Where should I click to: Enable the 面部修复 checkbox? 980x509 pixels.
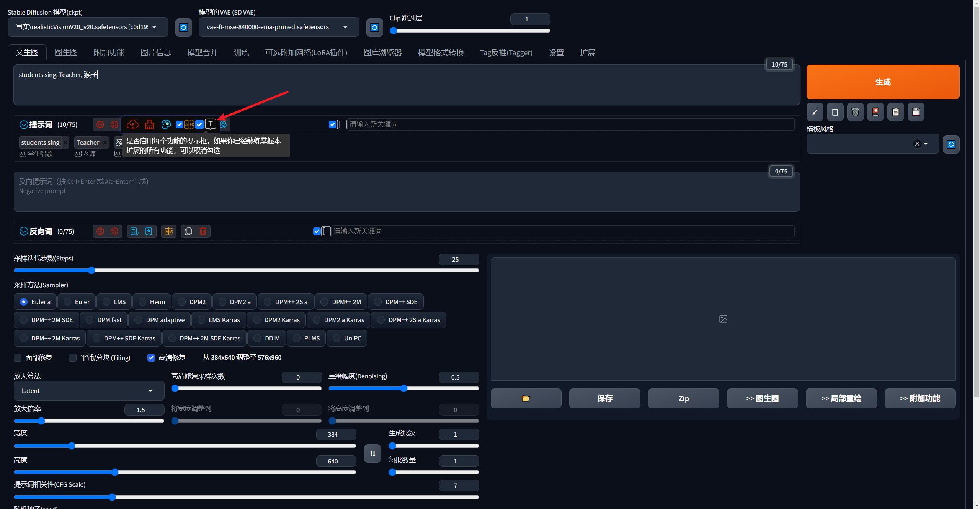[x=18, y=358]
